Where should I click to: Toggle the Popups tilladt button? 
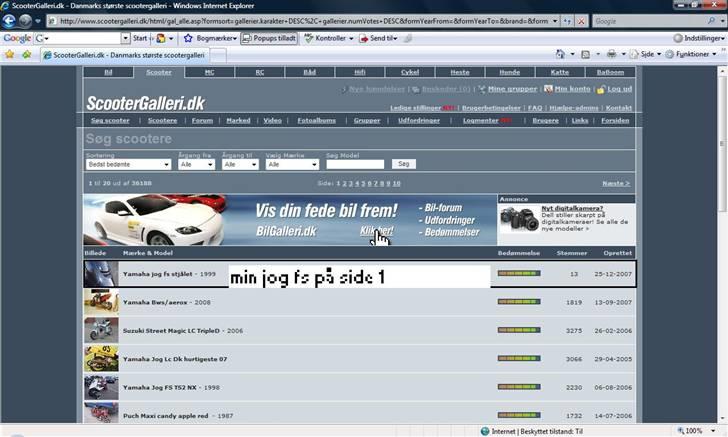click(269, 38)
